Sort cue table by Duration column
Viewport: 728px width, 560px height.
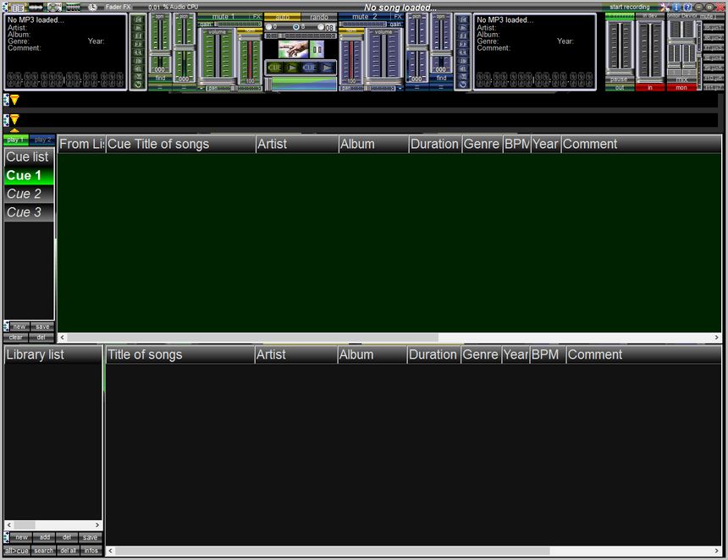[x=434, y=145]
